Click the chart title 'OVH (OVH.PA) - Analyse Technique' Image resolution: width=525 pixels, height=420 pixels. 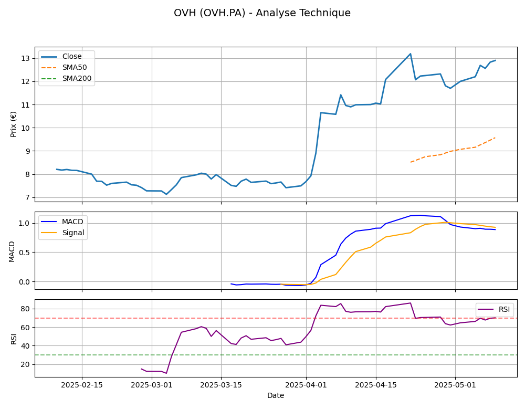[x=262, y=13]
